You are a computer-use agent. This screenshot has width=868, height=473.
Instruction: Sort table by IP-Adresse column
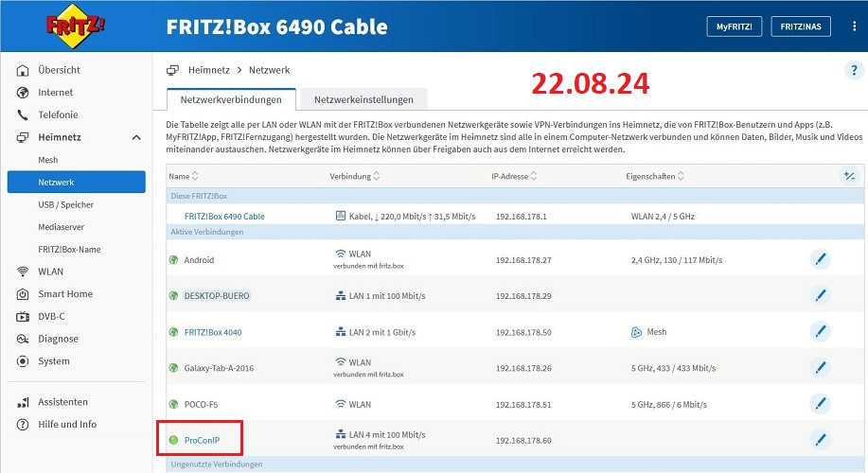[x=514, y=176]
